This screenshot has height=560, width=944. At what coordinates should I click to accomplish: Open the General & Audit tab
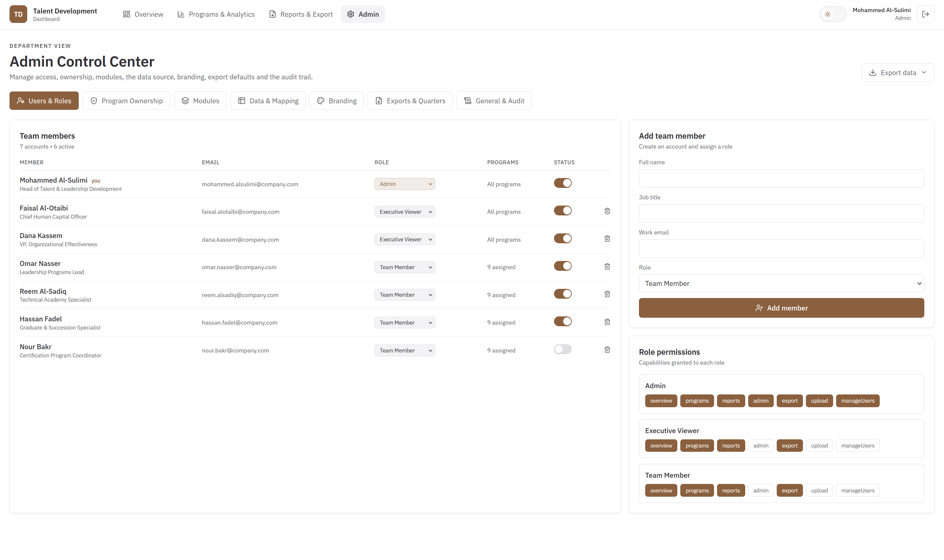click(494, 101)
